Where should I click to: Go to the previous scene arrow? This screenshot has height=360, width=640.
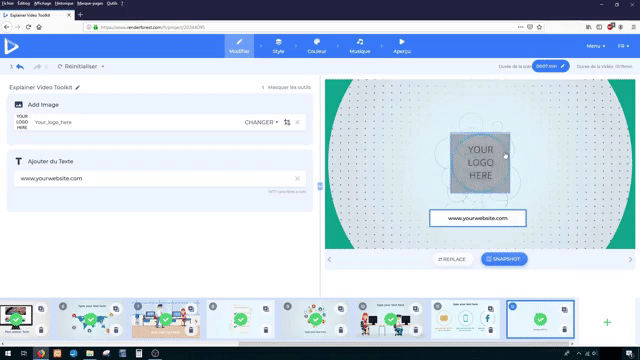click(329, 260)
